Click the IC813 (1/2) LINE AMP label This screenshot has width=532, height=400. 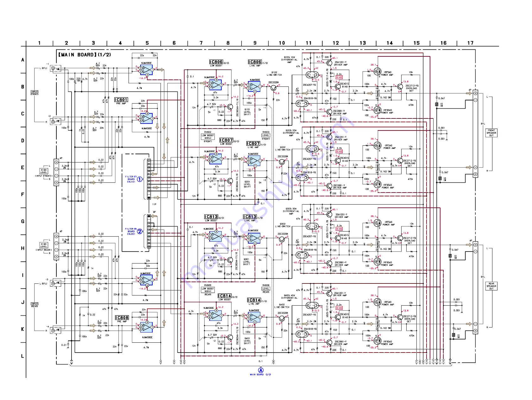253,218
